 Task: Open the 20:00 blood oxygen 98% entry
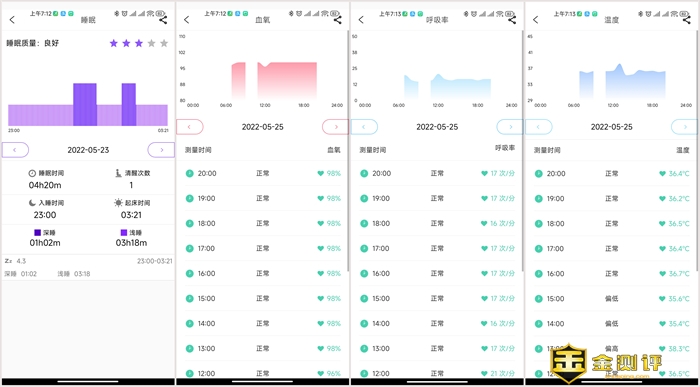tap(262, 173)
